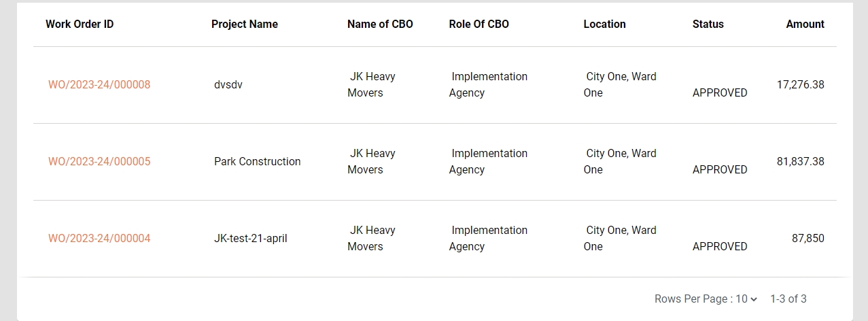Open work order WO/2023-24/000004
The width and height of the screenshot is (868, 321).
pyautogui.click(x=99, y=239)
